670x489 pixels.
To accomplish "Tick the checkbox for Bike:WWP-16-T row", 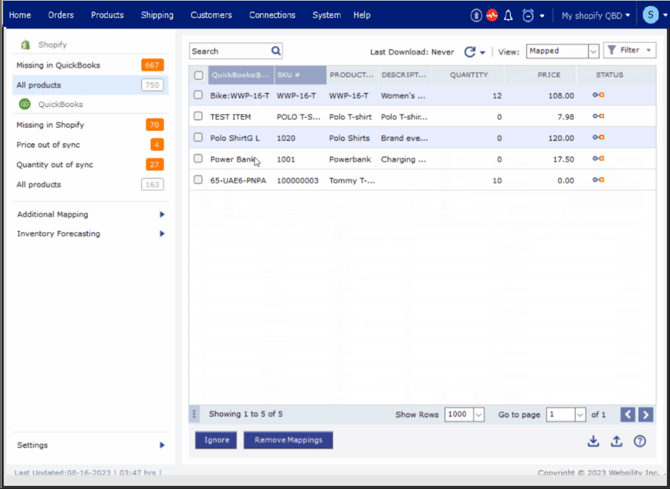I will 199,96.
